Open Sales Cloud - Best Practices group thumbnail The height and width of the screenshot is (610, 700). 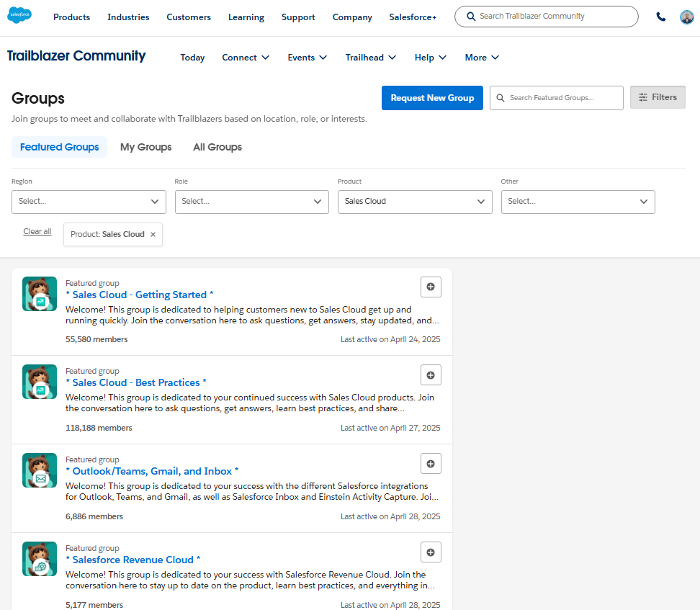point(40,382)
